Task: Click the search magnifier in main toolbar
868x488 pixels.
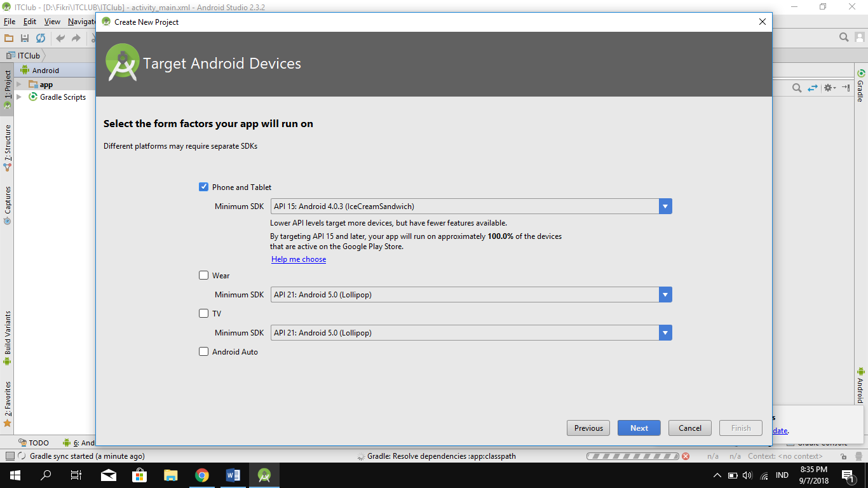Action: 844,37
